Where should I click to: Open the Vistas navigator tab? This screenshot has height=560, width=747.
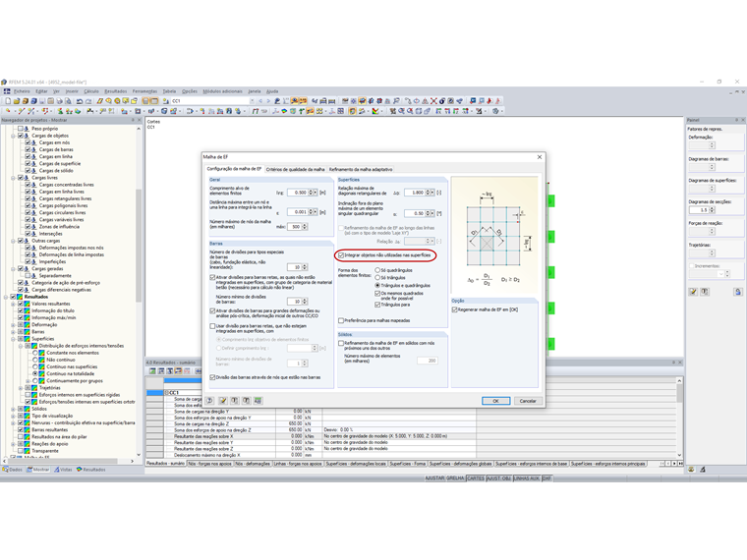[63, 470]
